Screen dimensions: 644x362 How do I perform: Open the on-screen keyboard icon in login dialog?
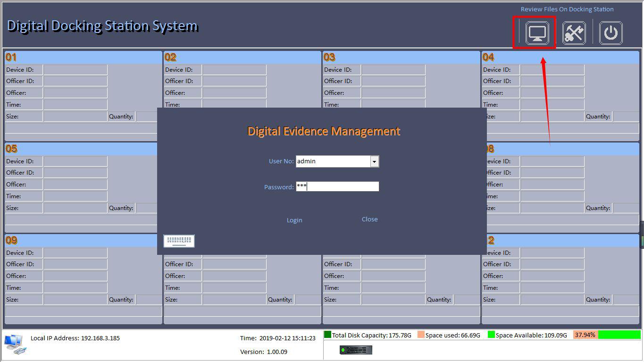coord(179,241)
